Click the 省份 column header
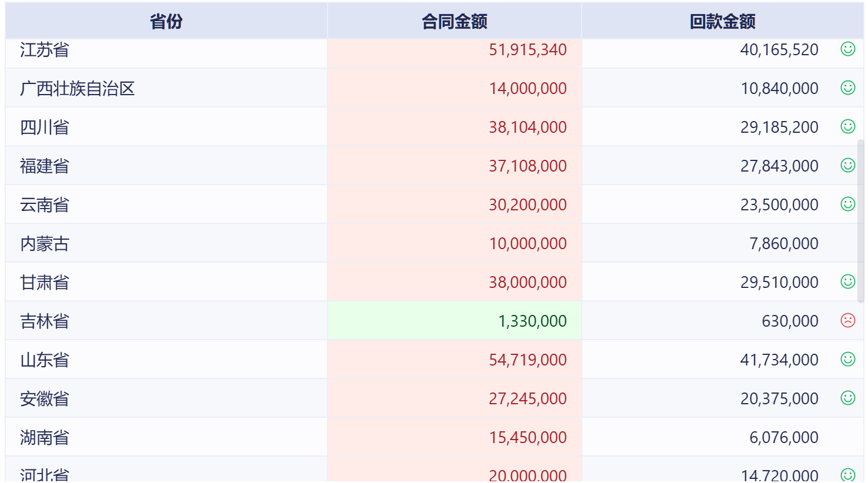 (166, 22)
